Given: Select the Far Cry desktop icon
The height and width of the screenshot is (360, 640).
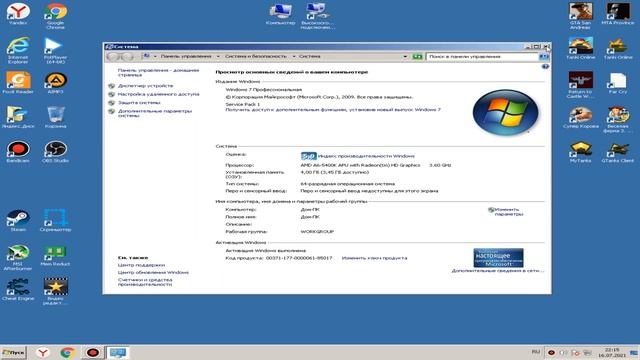Looking at the screenshot, I should tap(618, 82).
